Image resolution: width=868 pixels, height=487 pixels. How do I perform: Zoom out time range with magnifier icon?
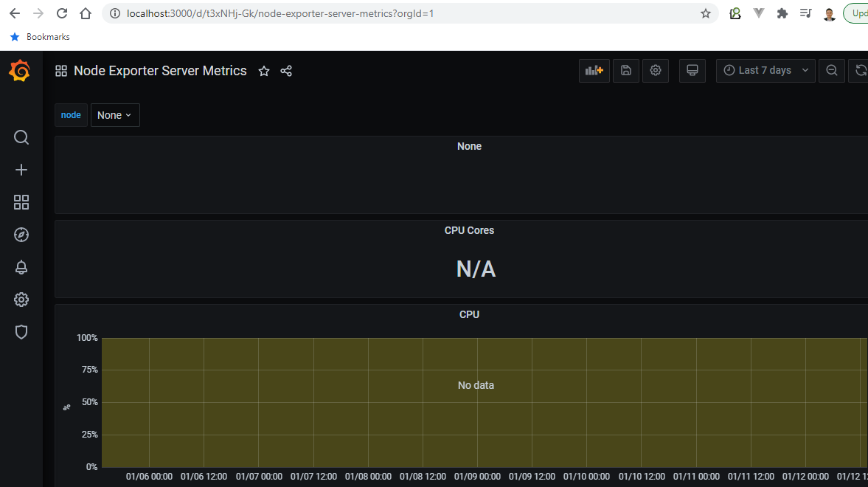click(831, 70)
